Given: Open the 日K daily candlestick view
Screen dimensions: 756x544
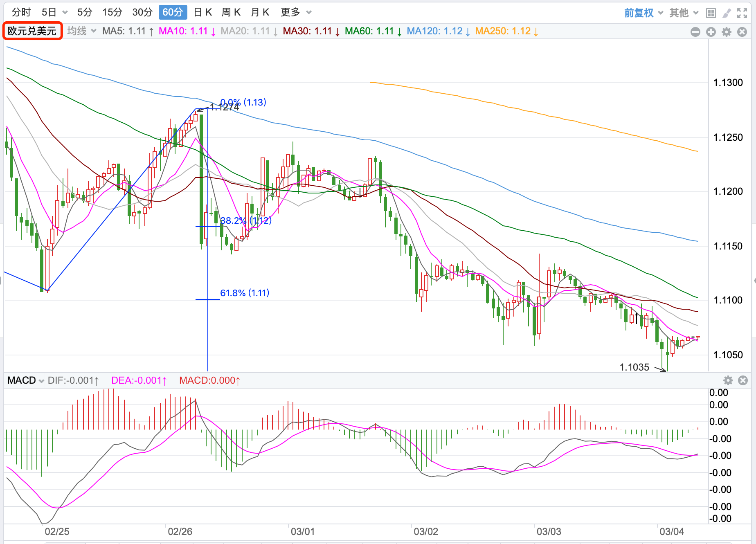Looking at the screenshot, I should coord(203,12).
